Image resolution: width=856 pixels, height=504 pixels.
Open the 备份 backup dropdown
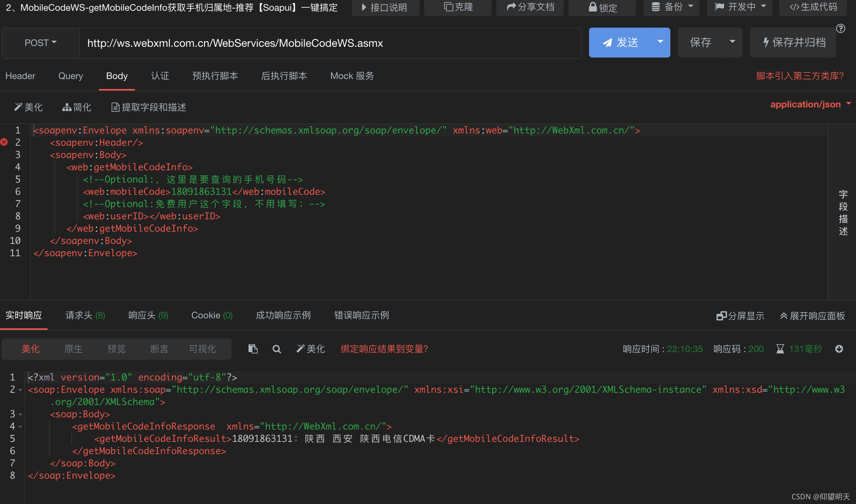[x=672, y=7]
